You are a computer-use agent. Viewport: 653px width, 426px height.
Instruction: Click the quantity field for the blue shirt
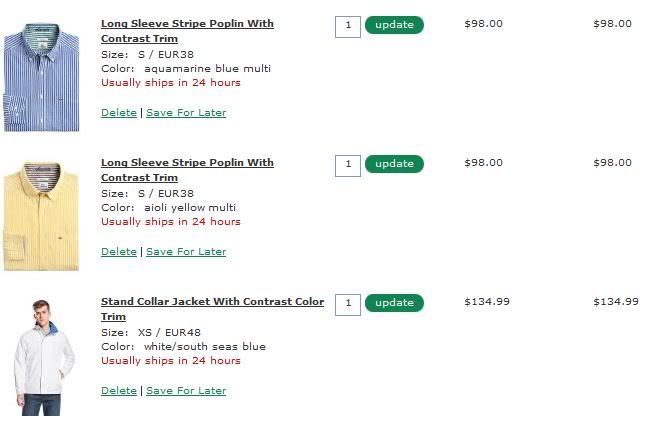347,26
